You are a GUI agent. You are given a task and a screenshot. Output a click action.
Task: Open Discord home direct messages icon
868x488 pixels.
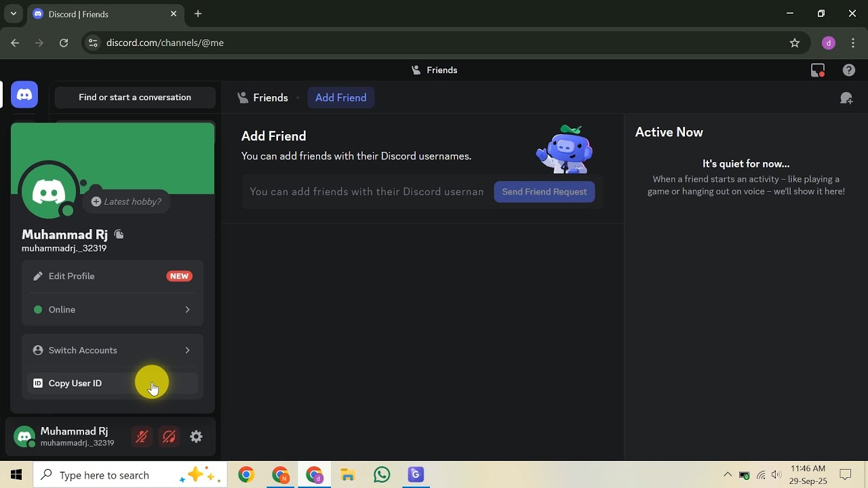[x=24, y=95]
